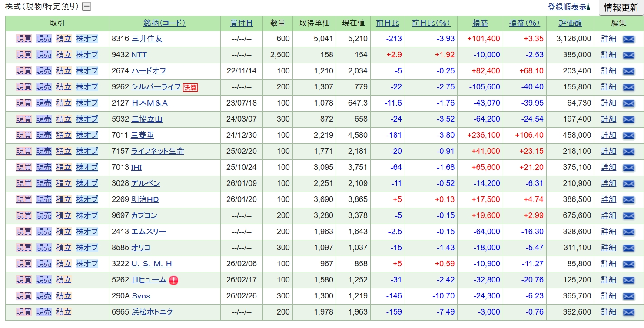Open 詳細 for エムスリー
This screenshot has width=644, height=328.
608,232
